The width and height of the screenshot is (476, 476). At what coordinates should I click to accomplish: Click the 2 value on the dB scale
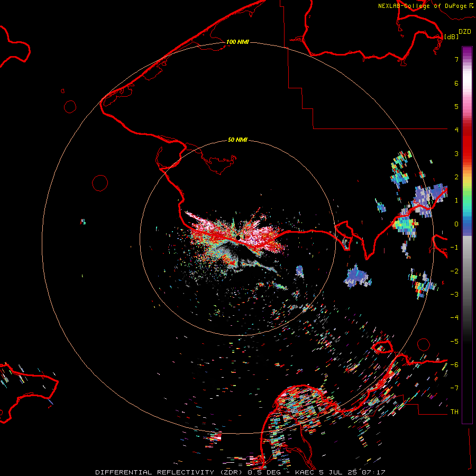point(456,177)
